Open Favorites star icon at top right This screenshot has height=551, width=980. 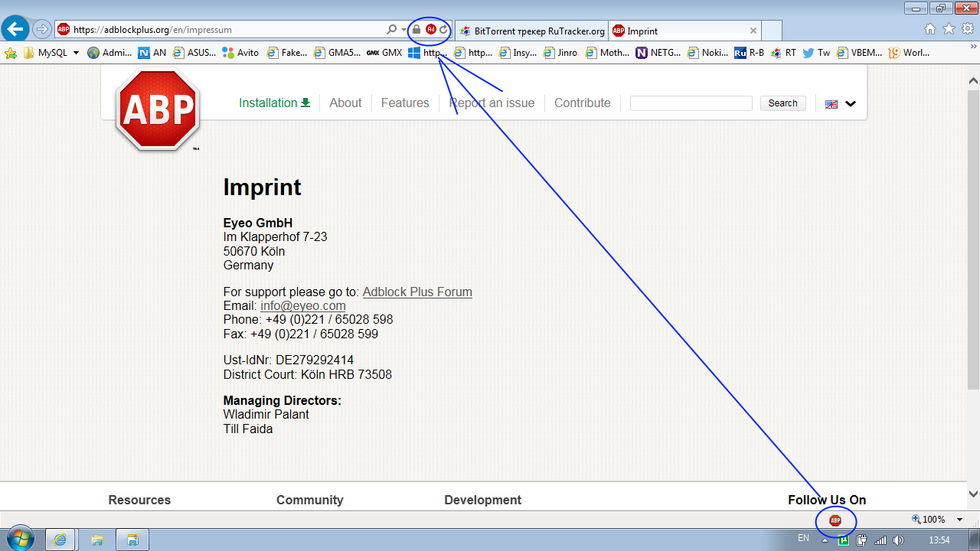click(x=949, y=29)
